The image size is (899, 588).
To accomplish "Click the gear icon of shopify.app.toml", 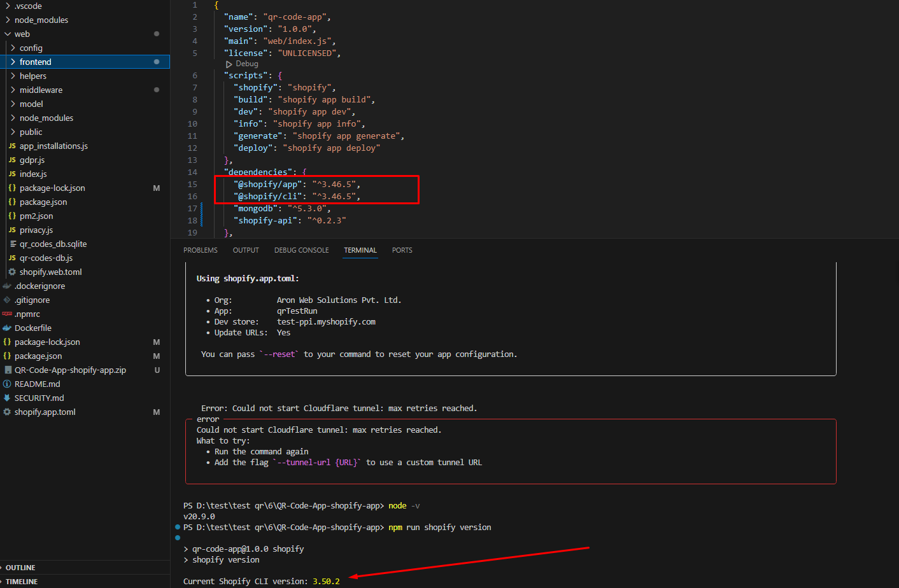I will 7,412.
